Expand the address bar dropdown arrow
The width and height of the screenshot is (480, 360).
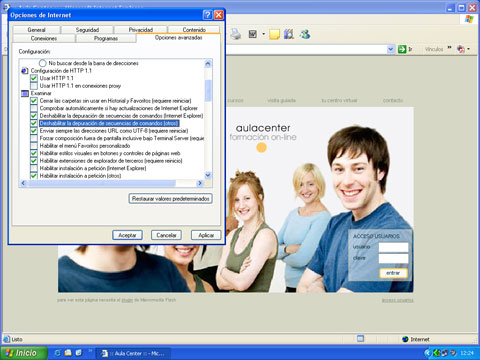[x=391, y=49]
